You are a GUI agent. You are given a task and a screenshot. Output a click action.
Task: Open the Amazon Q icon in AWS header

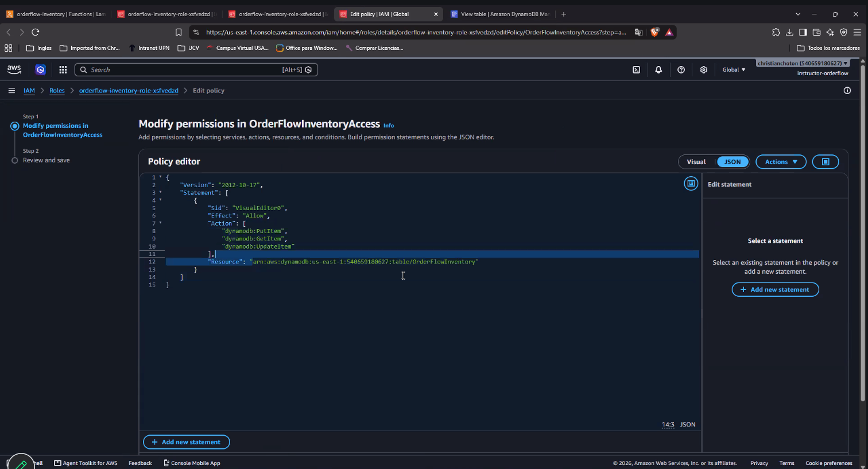pos(40,69)
